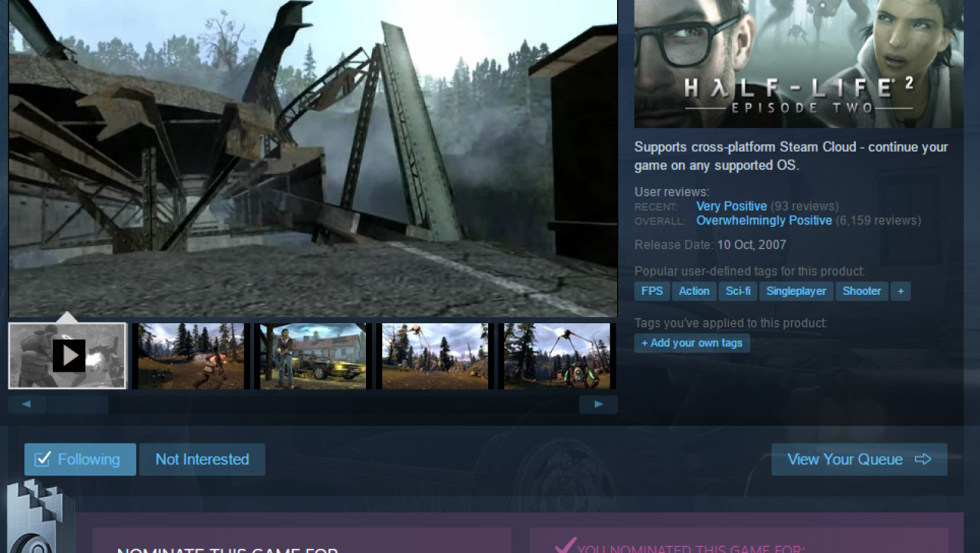Image resolution: width=980 pixels, height=553 pixels.
Task: Click the (93 reviews) count text
Action: (x=804, y=206)
